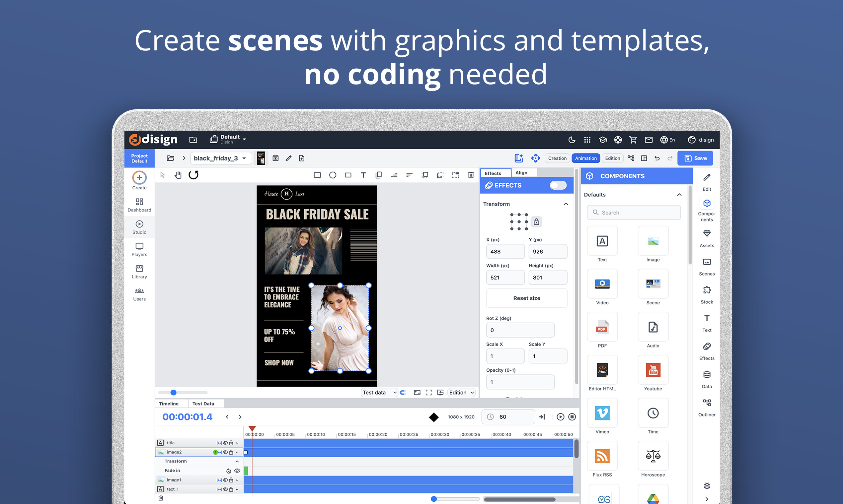Viewport: 843px width, 504px height.
Task: Enable the EFFECTS toggle switch
Action: (x=558, y=185)
